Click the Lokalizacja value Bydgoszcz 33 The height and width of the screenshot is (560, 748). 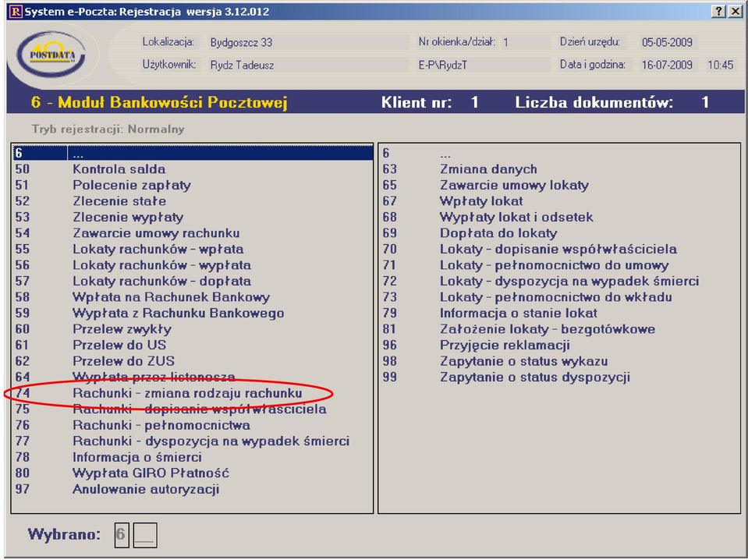pos(241,42)
